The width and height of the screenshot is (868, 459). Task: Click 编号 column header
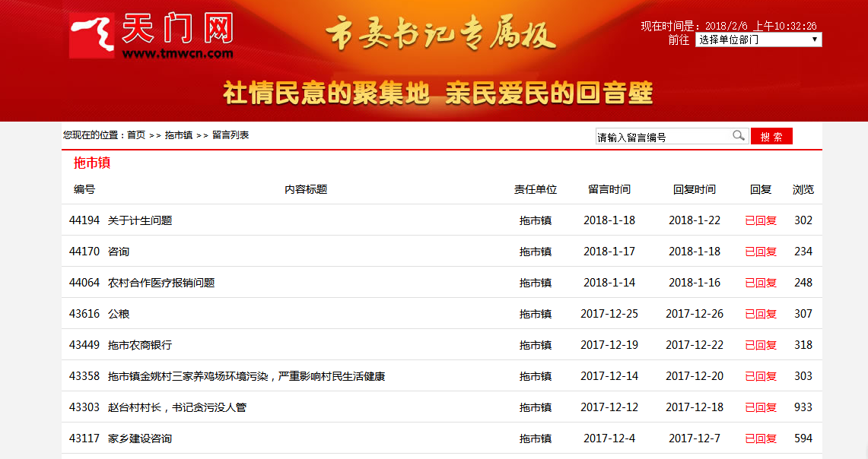click(x=84, y=190)
